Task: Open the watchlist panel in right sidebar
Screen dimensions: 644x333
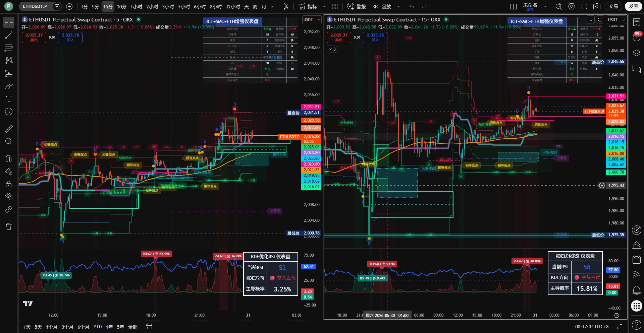Action: point(636,22)
